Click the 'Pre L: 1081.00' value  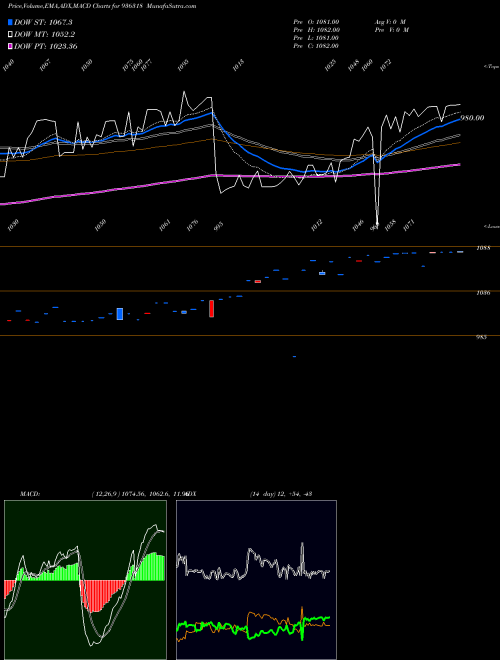coord(316,38)
